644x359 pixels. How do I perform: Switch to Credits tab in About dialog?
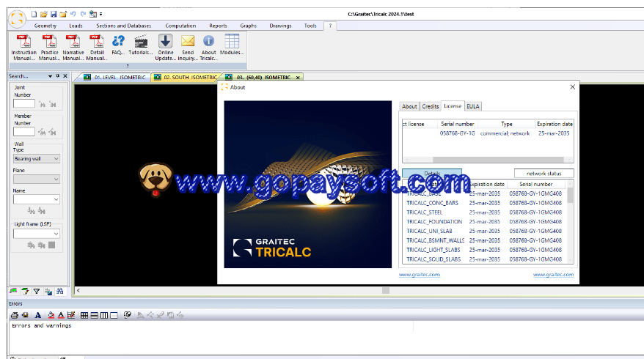point(431,106)
